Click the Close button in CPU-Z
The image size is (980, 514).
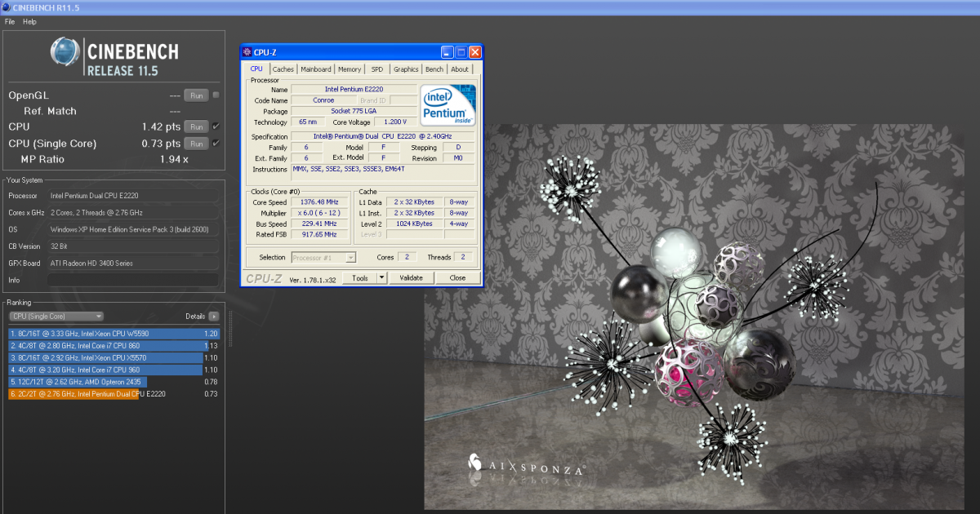coord(457,277)
